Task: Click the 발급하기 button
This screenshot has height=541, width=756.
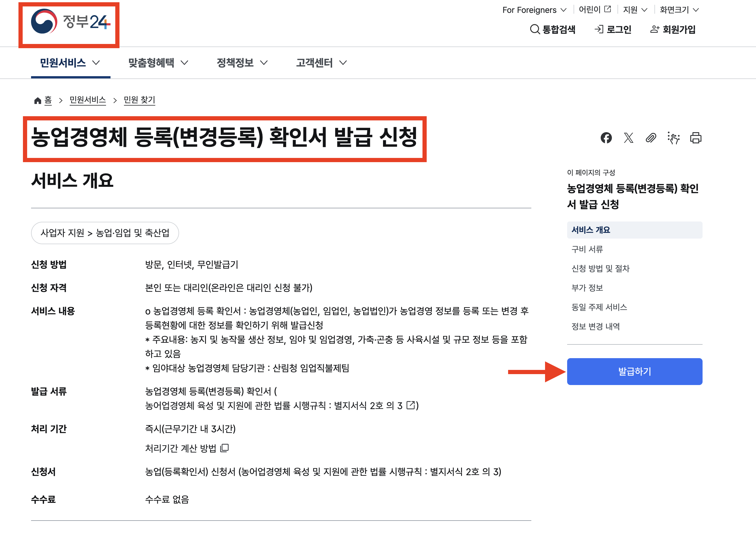Action: [635, 371]
